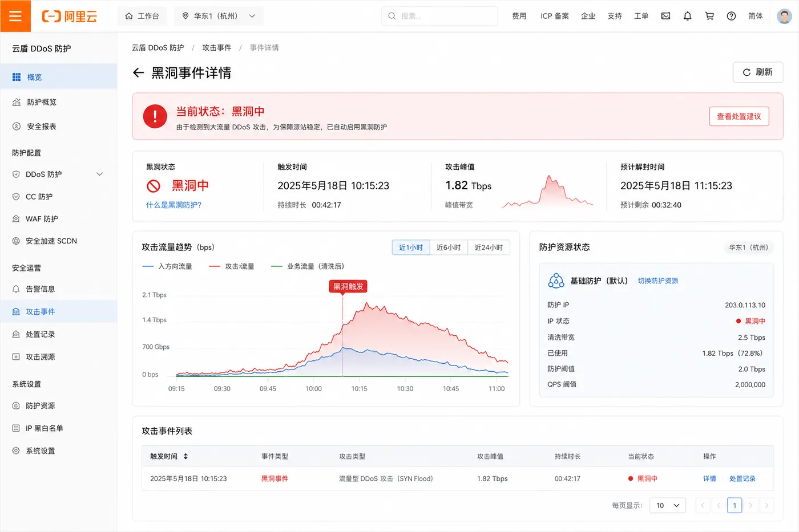Switch chart to 近24小时
Viewport: 799px width, 532px height.
(489, 247)
